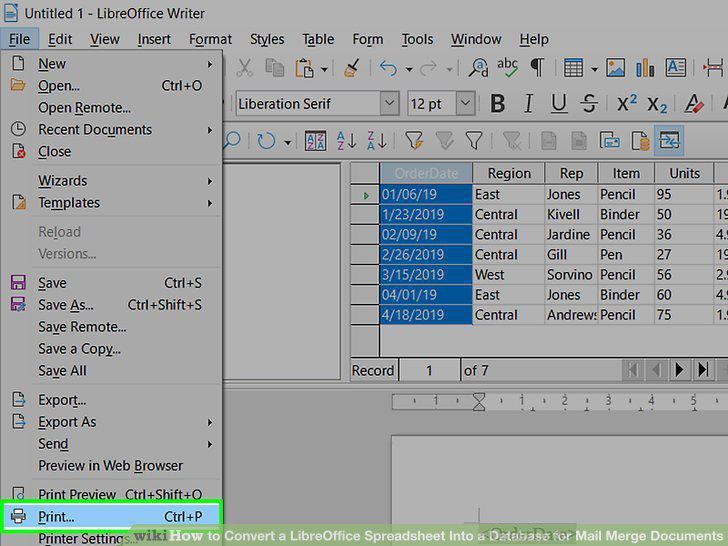Image resolution: width=728 pixels, height=546 pixels.
Task: Toggle formatting marks pilcrow icon
Action: click(537, 68)
